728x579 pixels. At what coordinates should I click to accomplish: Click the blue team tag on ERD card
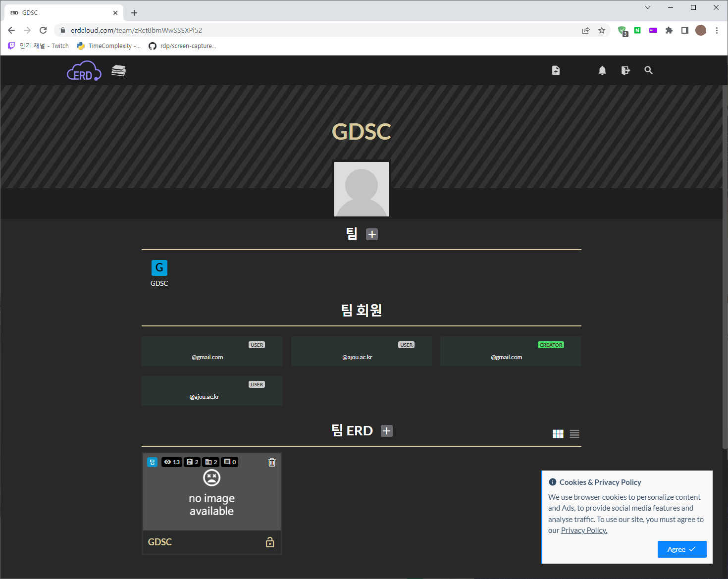pos(152,462)
